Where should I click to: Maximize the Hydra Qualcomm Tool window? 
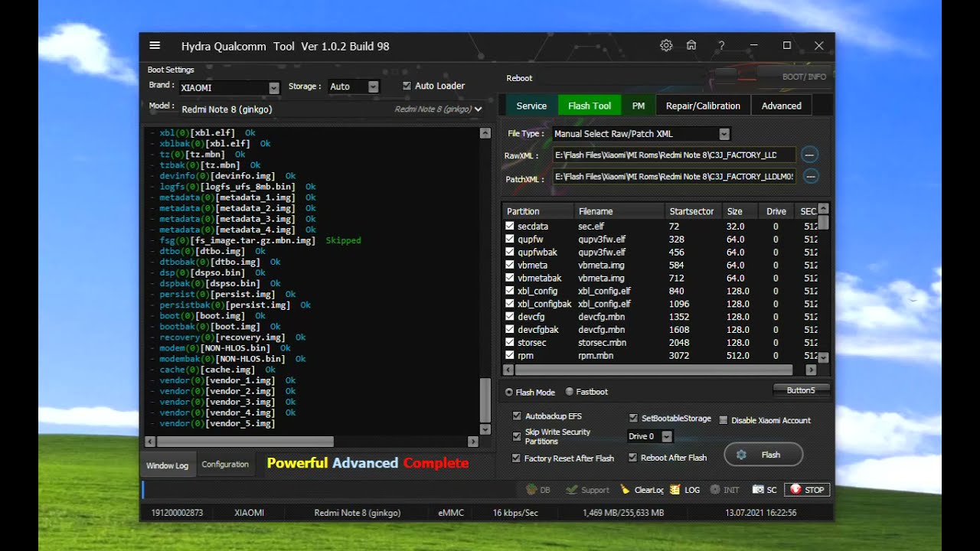point(786,46)
